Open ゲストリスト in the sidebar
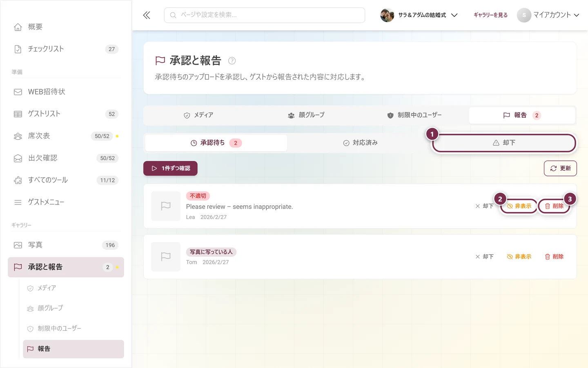The height and width of the screenshot is (368, 588). (x=66, y=114)
